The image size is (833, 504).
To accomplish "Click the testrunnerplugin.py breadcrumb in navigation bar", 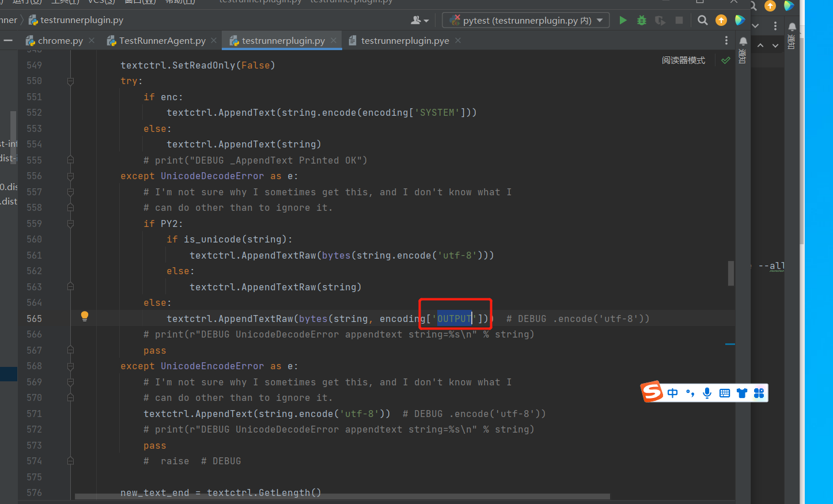I will [76, 20].
